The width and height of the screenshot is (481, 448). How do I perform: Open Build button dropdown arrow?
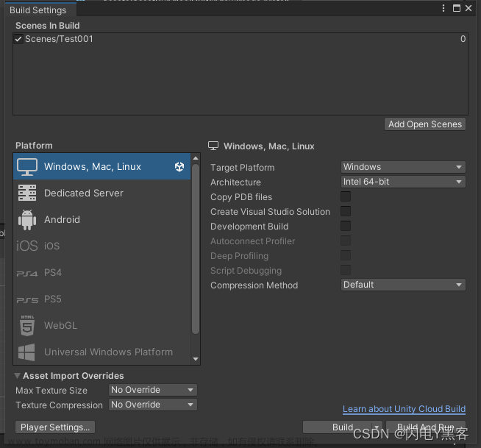377,427
